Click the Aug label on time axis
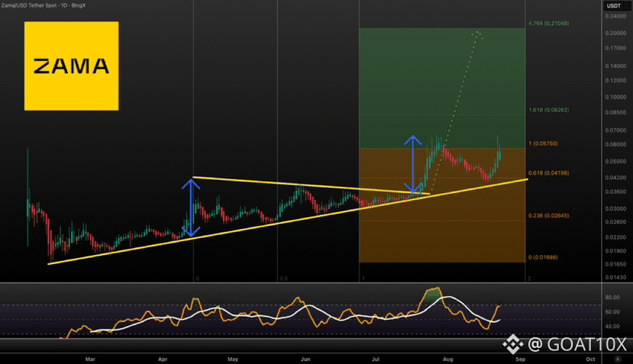Viewport: 633px width, 364px height. pyautogui.click(x=447, y=359)
